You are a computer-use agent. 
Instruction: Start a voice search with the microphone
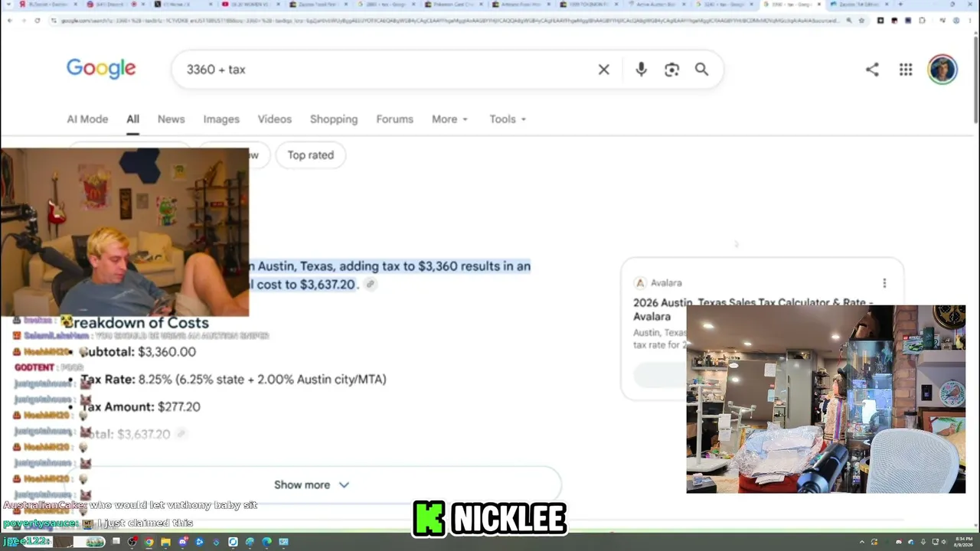click(x=642, y=70)
